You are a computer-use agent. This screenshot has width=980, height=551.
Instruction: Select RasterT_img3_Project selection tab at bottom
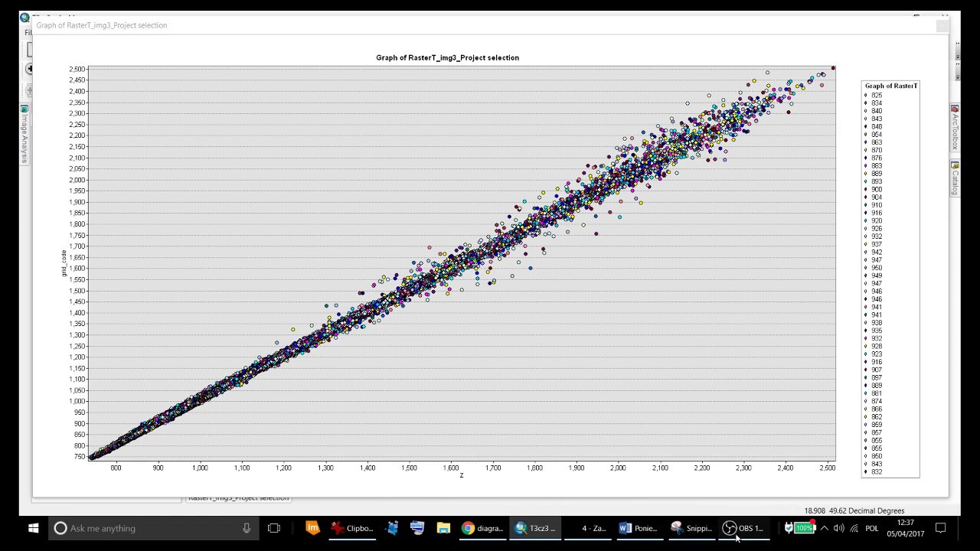tap(238, 498)
